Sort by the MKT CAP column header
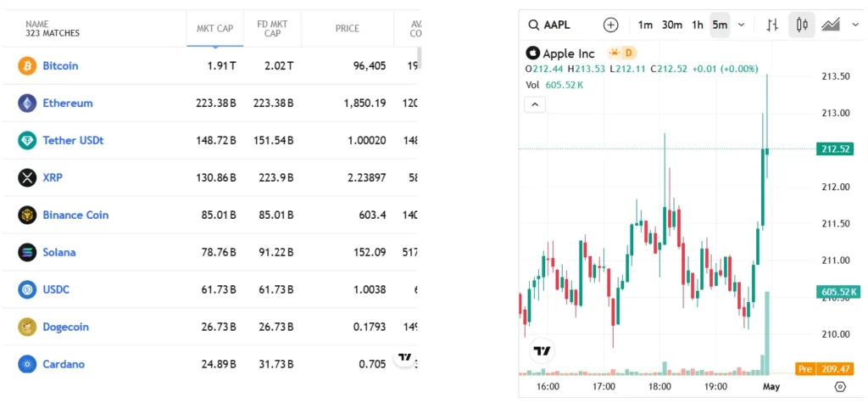Viewport: 868px width, 409px height. tap(215, 28)
